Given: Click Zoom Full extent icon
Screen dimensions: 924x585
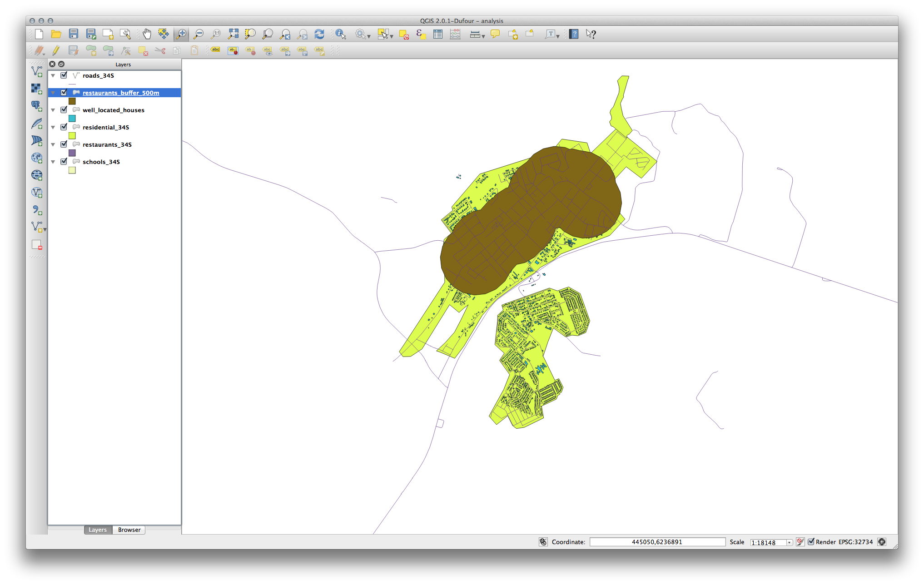Looking at the screenshot, I should [233, 34].
